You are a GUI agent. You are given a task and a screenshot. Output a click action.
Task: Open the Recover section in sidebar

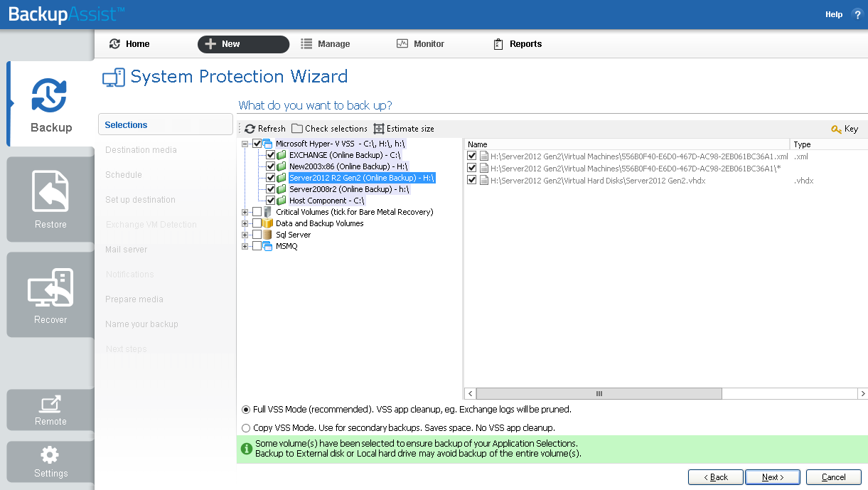point(50,295)
